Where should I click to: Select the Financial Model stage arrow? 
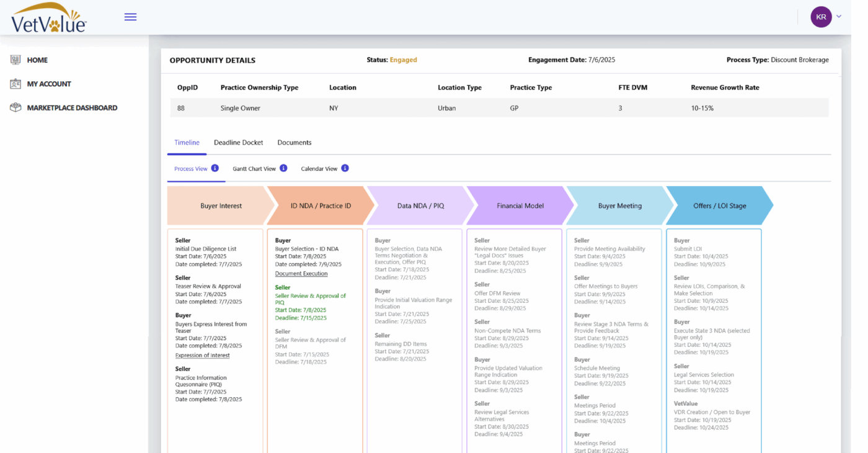pos(520,206)
